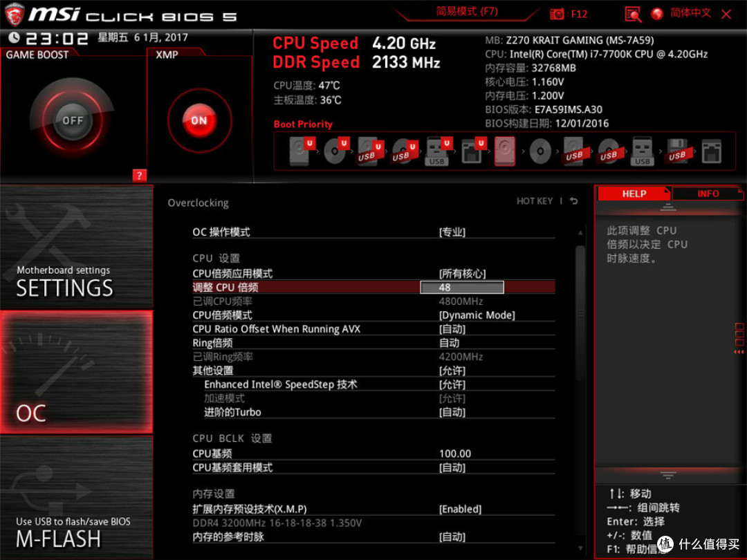Open 内存的参考时脉 [自动] value
Screen dimensions: 747x560
pos(452,536)
